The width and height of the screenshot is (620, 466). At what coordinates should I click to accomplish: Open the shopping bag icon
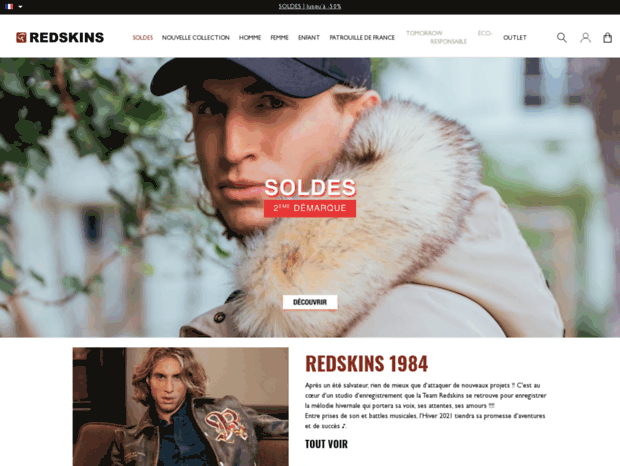(607, 38)
